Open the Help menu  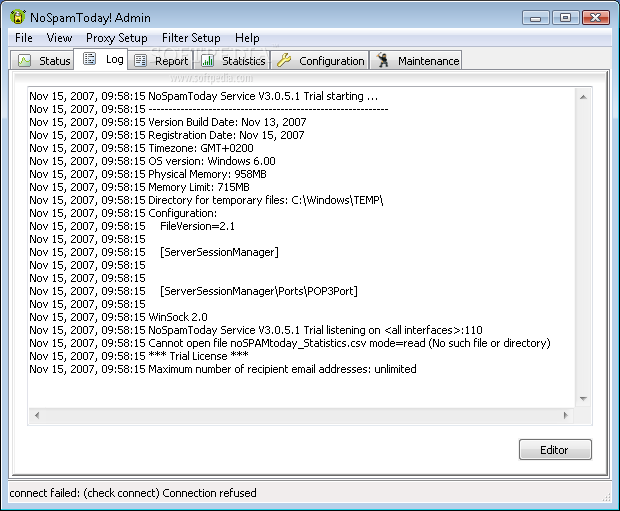[247, 38]
